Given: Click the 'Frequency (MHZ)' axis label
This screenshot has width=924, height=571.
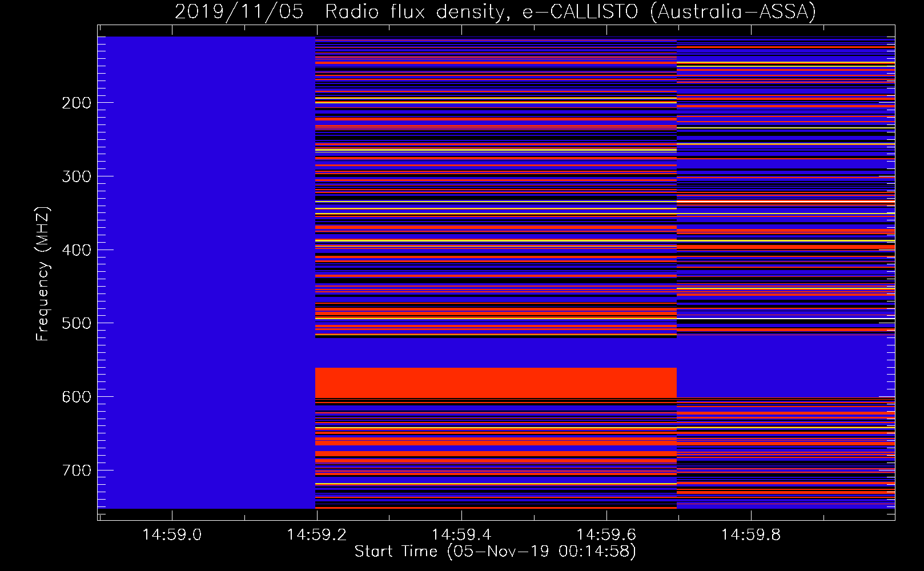Looking at the screenshot, I should tap(43, 274).
